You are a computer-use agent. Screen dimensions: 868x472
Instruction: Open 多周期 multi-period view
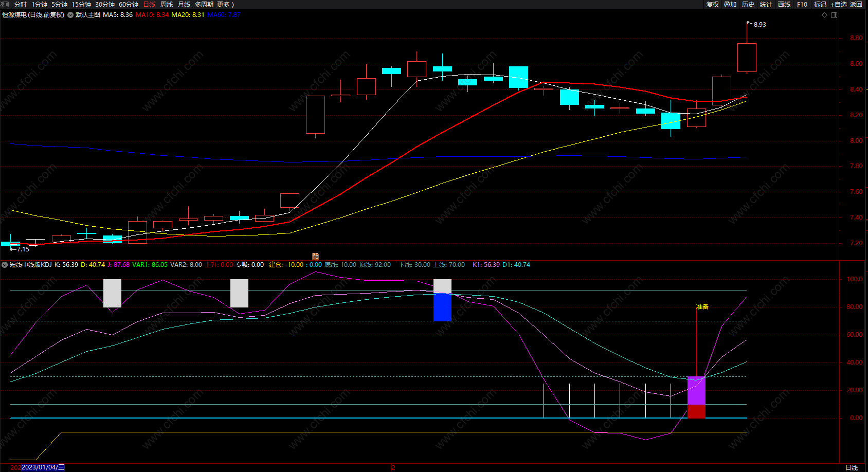click(x=204, y=4)
